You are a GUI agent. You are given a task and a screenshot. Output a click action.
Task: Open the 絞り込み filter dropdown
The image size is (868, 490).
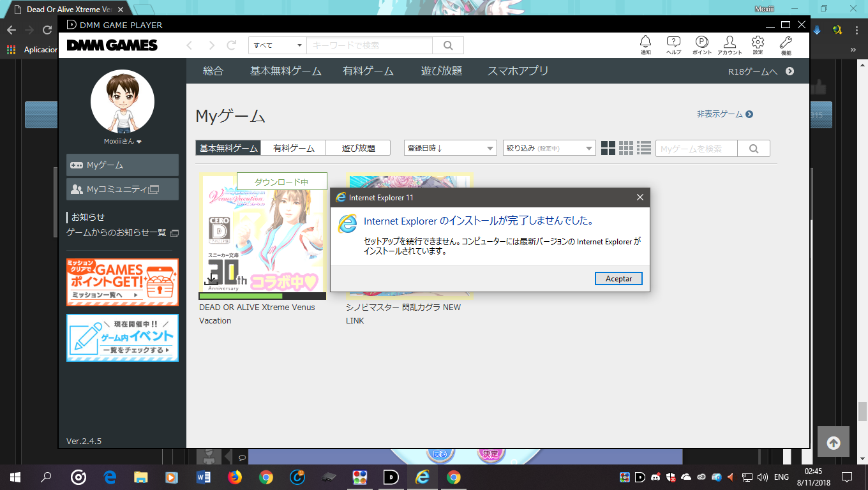click(x=549, y=148)
